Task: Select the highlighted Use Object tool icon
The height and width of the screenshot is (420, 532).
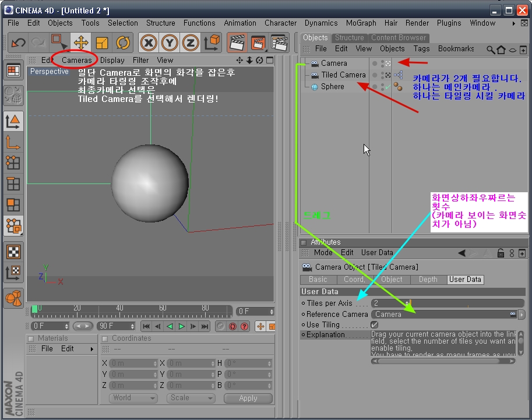Action: click(13, 225)
